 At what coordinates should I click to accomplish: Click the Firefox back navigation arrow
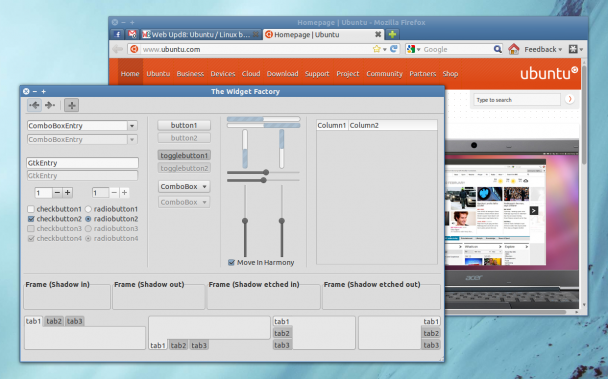117,49
